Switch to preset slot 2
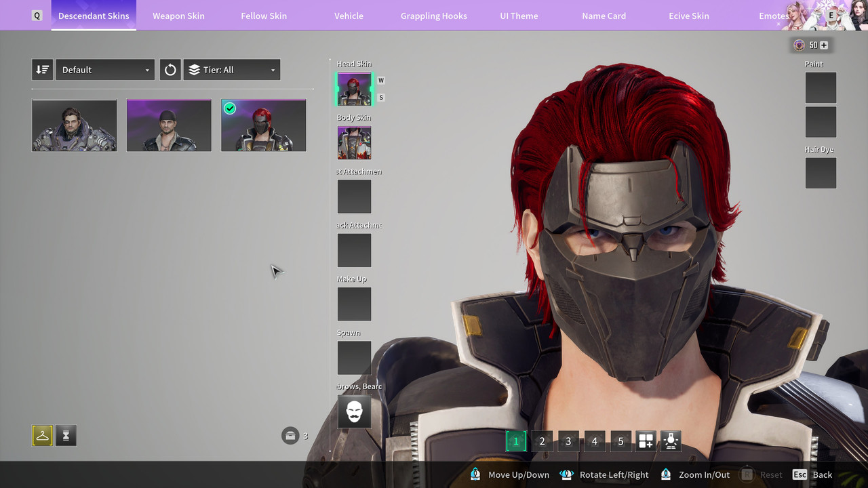Viewport: 868px width, 488px height. pyautogui.click(x=542, y=441)
